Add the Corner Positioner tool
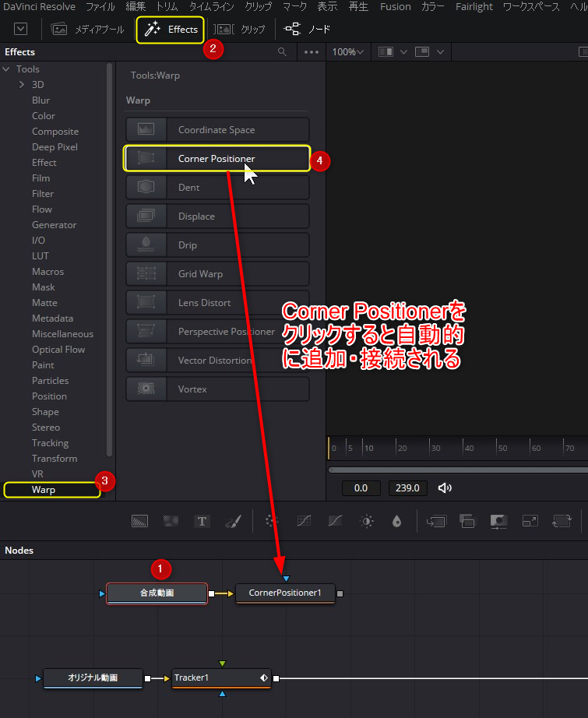The height and width of the screenshot is (718, 588). [x=217, y=158]
